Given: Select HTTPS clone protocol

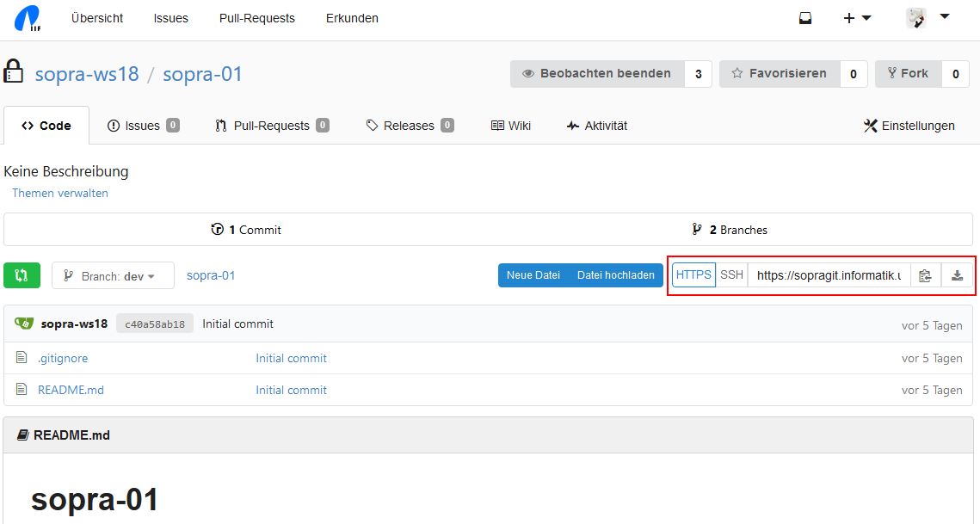Looking at the screenshot, I should click(x=693, y=275).
